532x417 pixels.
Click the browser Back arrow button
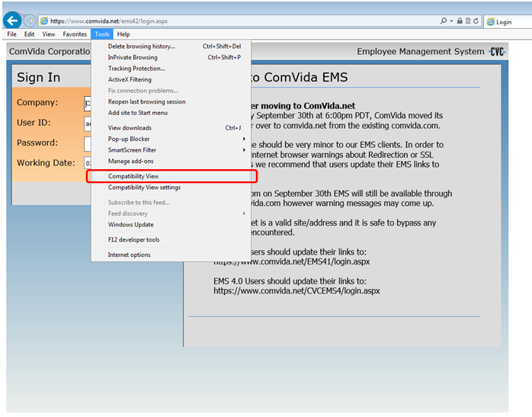pos(12,21)
